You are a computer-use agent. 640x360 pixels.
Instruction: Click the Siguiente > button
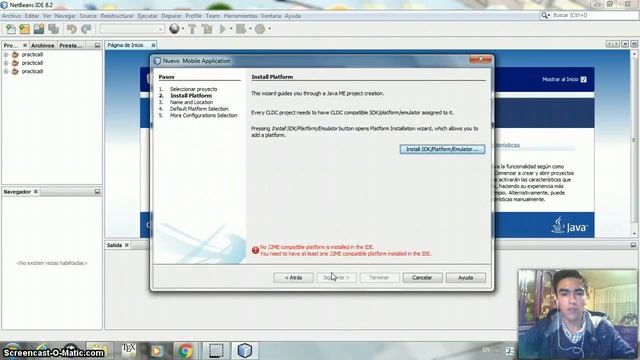(x=337, y=278)
